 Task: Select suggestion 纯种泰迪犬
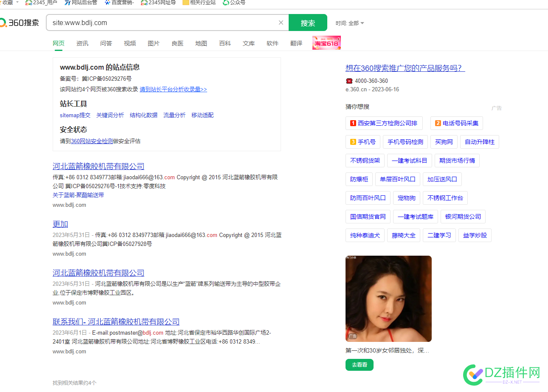click(365, 235)
